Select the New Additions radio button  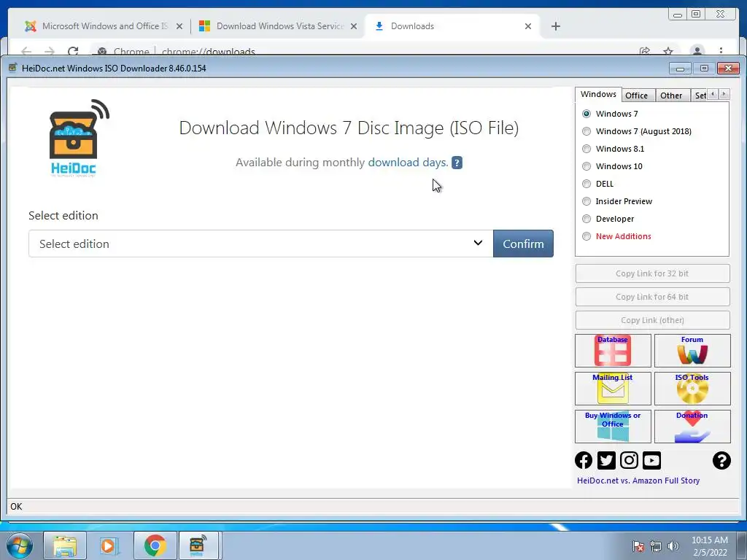point(587,236)
